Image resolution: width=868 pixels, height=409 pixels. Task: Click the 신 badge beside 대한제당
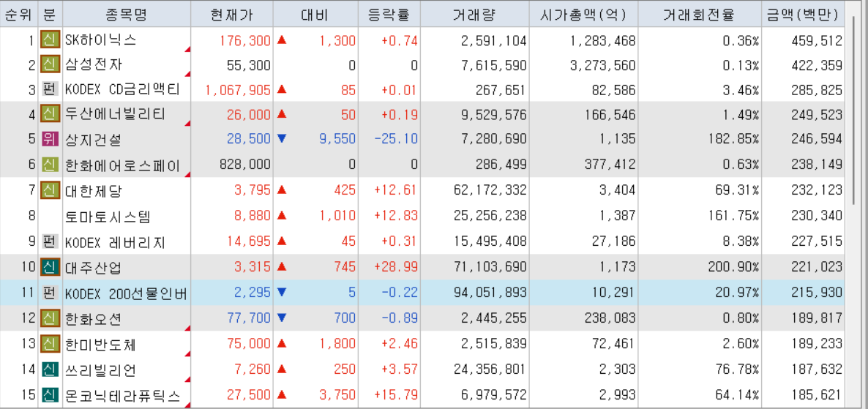[50, 190]
